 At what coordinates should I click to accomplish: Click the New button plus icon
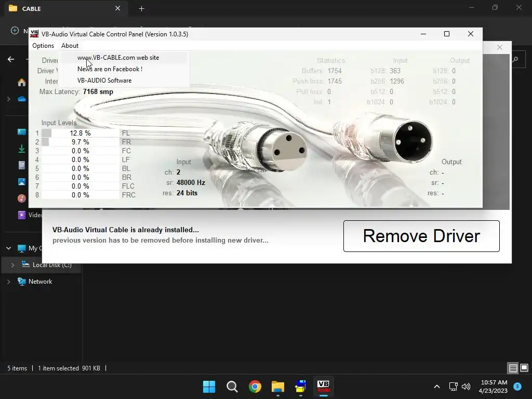pyautogui.click(x=15, y=31)
